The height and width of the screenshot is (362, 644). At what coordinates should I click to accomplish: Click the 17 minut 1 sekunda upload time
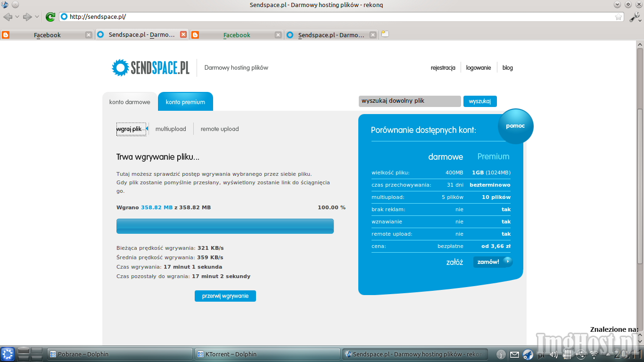[x=193, y=267]
